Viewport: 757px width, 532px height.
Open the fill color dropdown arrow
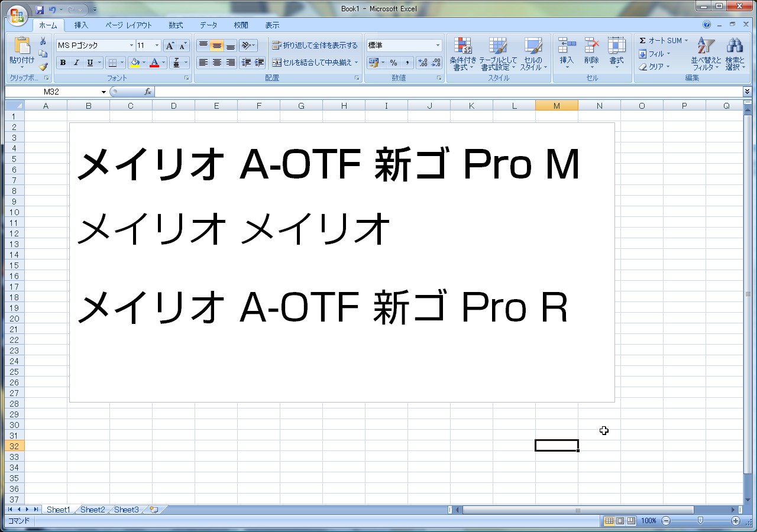(144, 63)
